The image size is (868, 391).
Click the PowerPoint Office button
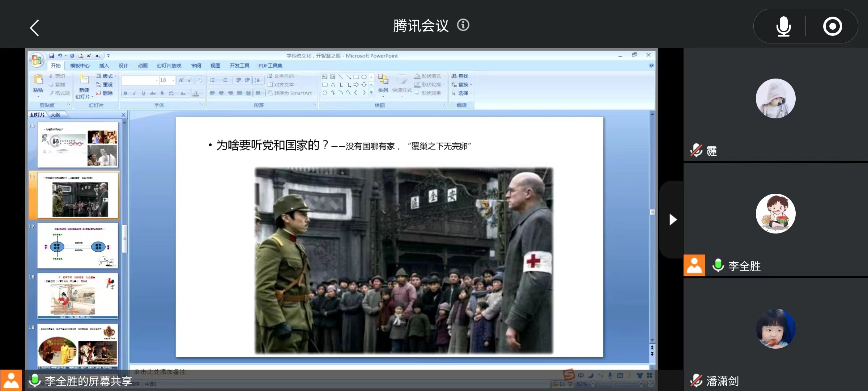click(37, 60)
